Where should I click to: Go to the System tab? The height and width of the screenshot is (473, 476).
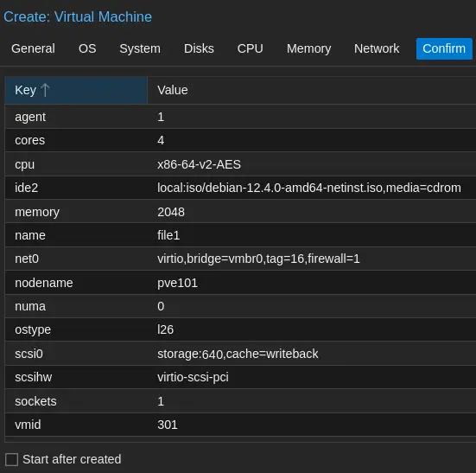coord(140,48)
